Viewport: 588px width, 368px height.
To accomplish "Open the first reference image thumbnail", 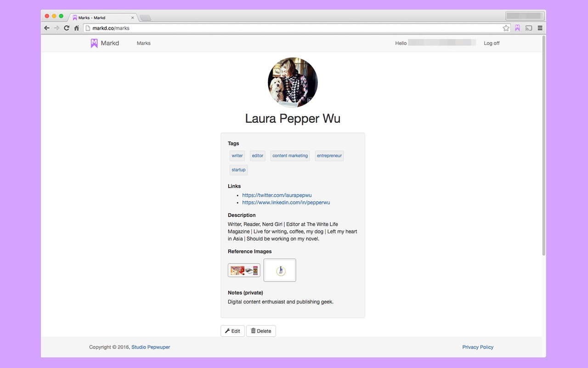I will 244,270.
